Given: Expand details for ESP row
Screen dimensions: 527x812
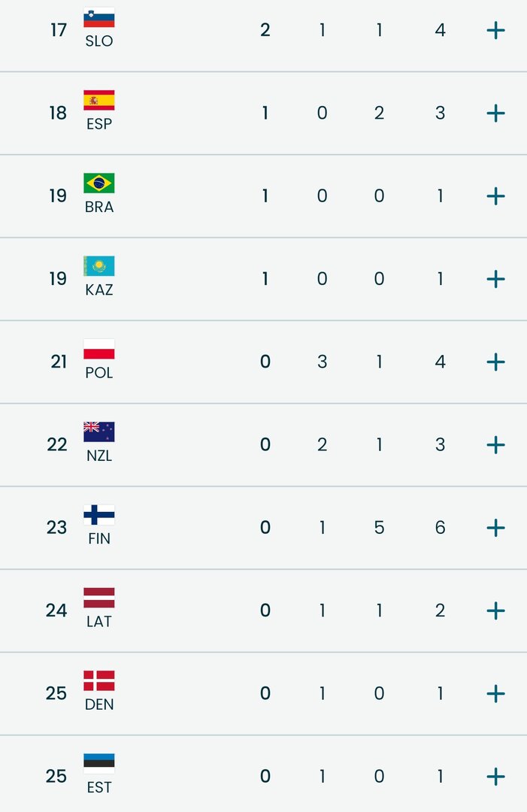Looking at the screenshot, I should point(495,113).
